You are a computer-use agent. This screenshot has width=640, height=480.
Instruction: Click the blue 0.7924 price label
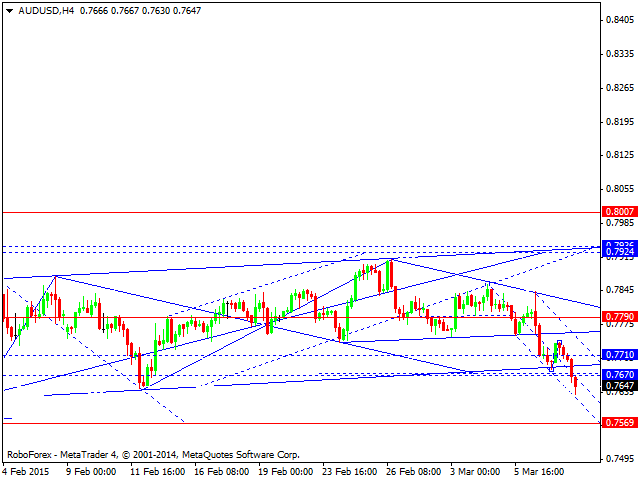620,252
